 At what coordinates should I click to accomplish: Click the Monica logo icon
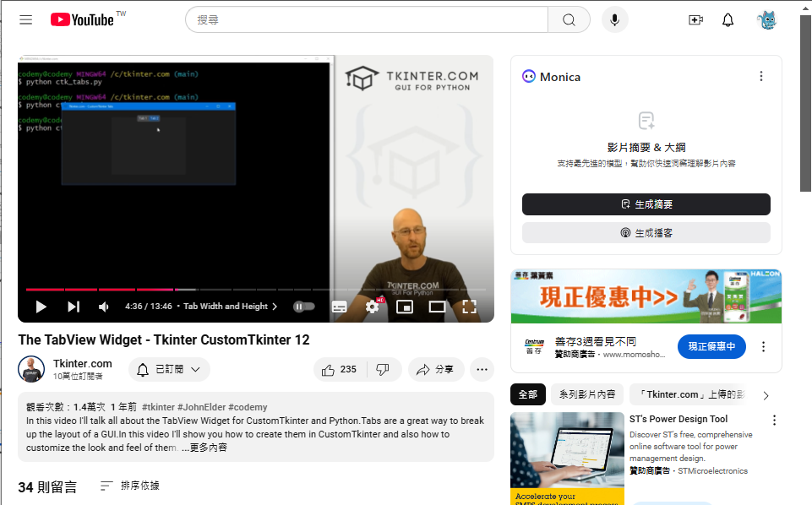529,77
